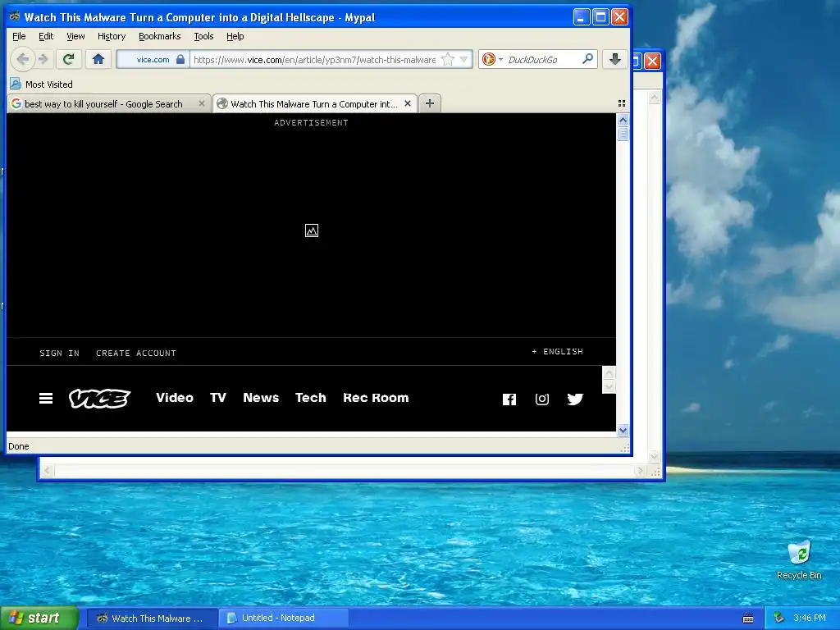Click the system tray network icon

(779, 619)
